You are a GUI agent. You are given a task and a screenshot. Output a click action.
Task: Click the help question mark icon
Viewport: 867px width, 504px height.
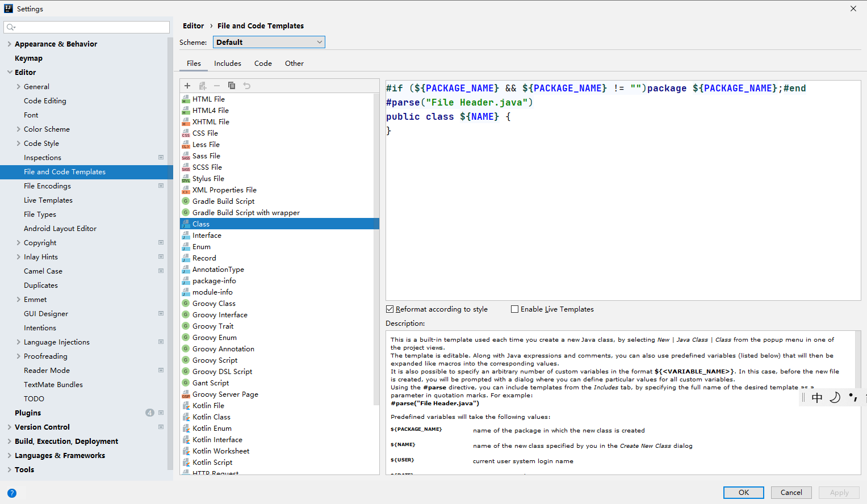click(x=12, y=493)
